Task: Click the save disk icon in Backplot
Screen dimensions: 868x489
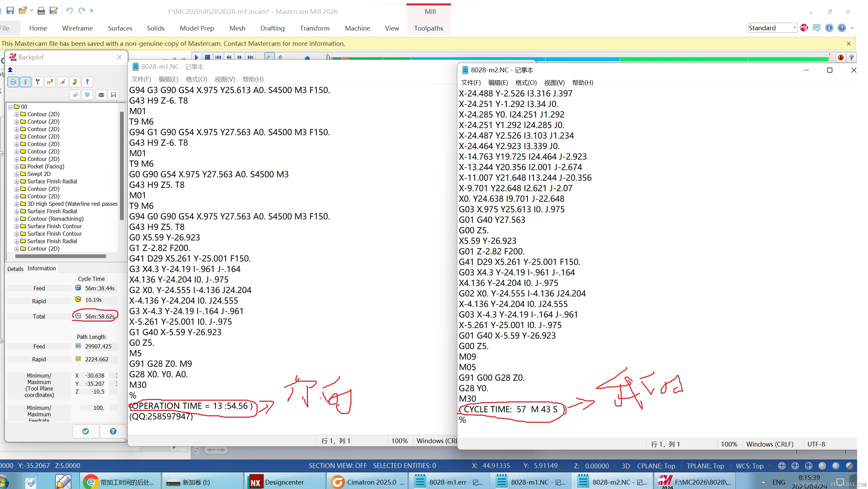Action: (x=114, y=95)
